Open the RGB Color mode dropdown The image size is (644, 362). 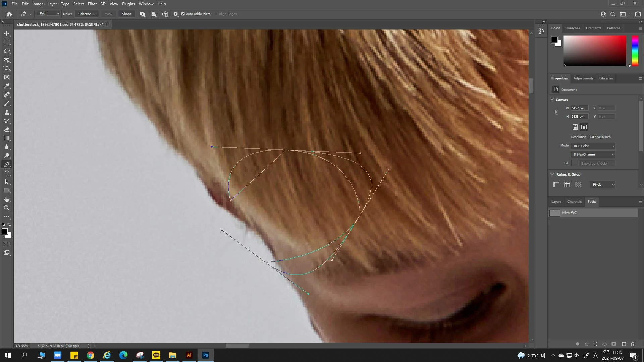(593, 146)
